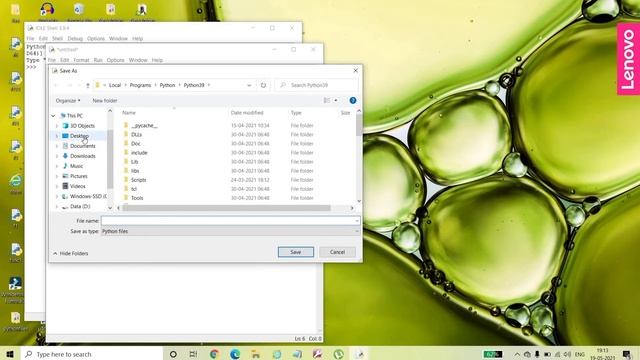Viewport: 640px width, 360px height.
Task: Open the view options dropdown arrow
Action: pos(336,100)
